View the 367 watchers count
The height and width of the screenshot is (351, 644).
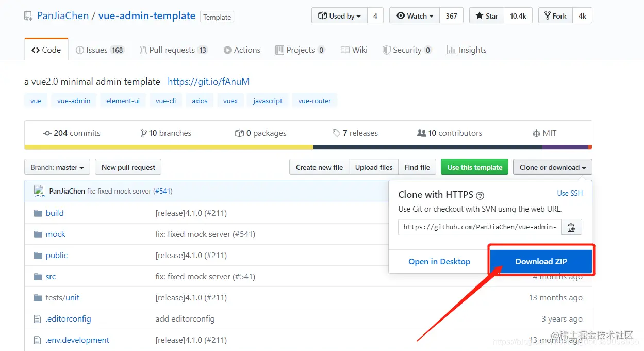pos(451,15)
